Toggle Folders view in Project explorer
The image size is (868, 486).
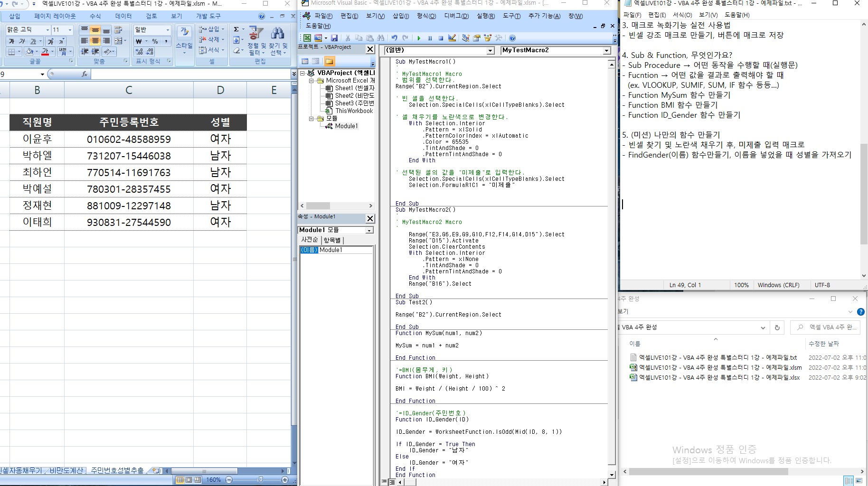(329, 61)
